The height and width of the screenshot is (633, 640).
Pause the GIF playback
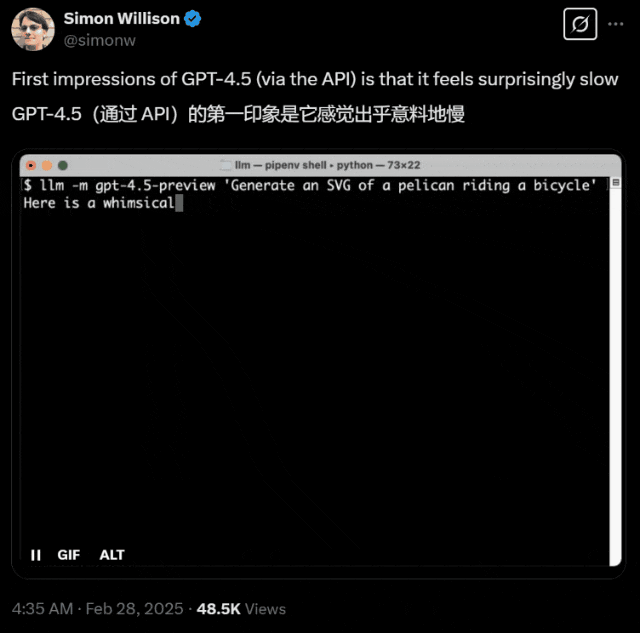pyautogui.click(x=36, y=555)
